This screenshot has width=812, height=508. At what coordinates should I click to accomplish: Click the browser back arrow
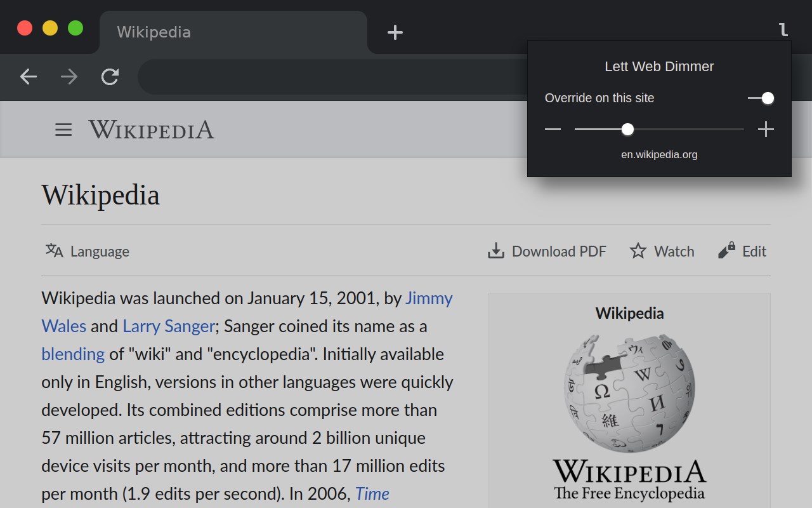(x=29, y=77)
